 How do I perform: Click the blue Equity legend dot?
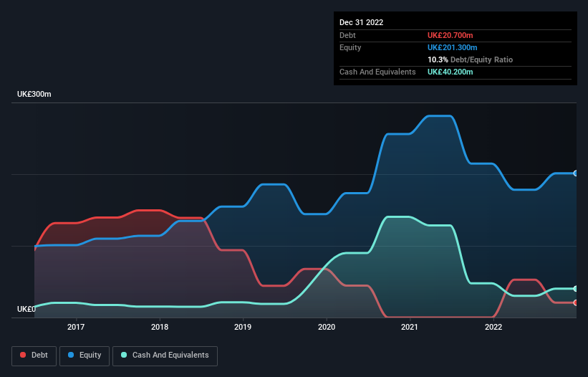pyautogui.click(x=71, y=355)
